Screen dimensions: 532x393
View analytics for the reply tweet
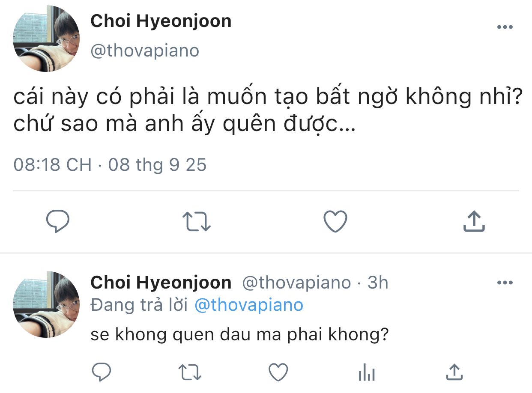367,372
